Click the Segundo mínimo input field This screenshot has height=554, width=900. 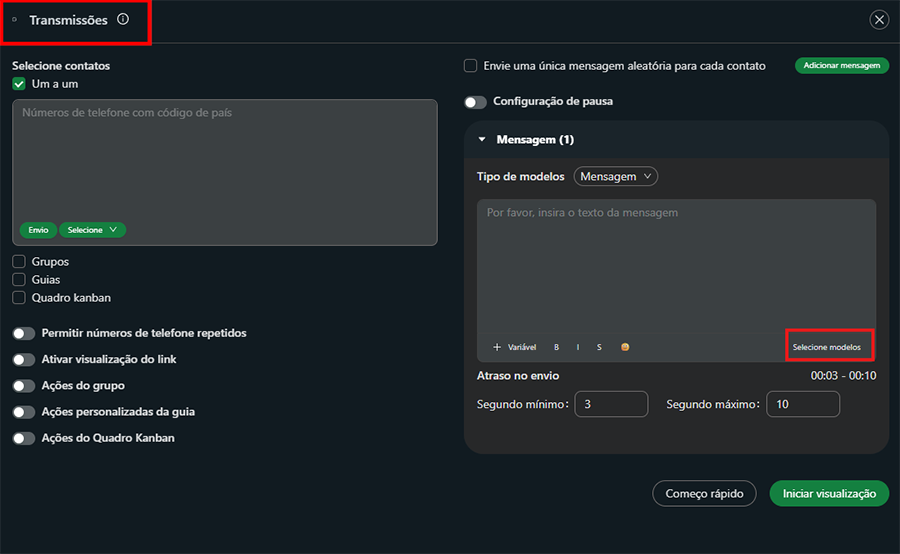pos(611,404)
